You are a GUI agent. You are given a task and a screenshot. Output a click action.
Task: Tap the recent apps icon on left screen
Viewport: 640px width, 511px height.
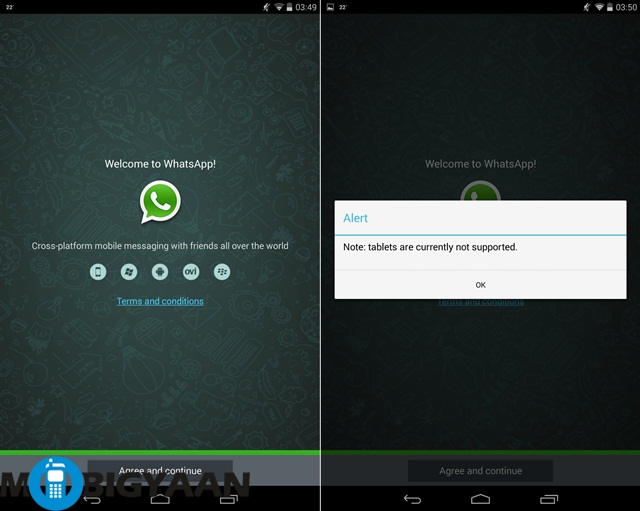(229, 499)
